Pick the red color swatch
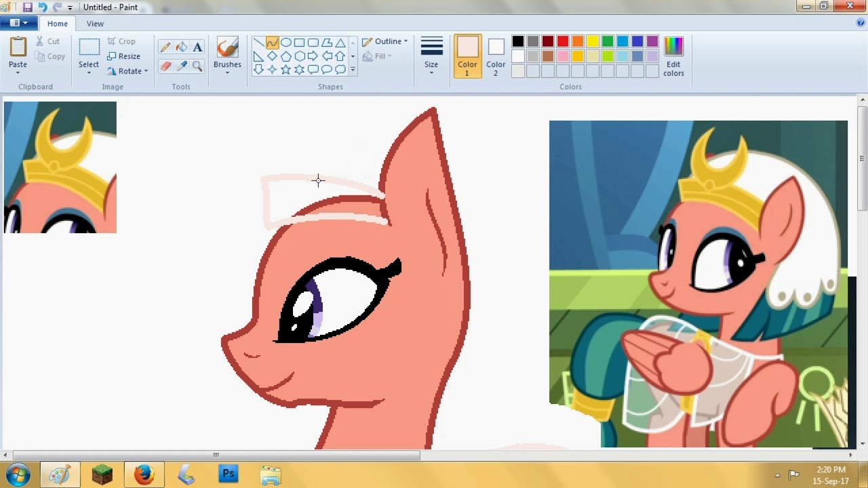Image resolution: width=868 pixels, height=488 pixels. point(563,42)
